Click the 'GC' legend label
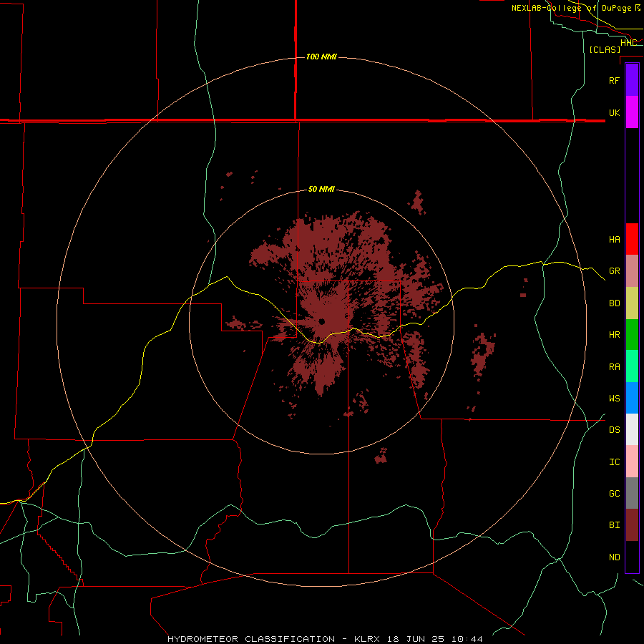This screenshot has width=644, height=644. [614, 494]
